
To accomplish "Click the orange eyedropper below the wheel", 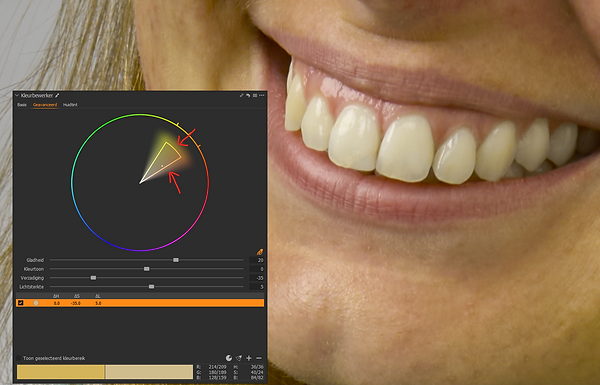I will pyautogui.click(x=260, y=251).
